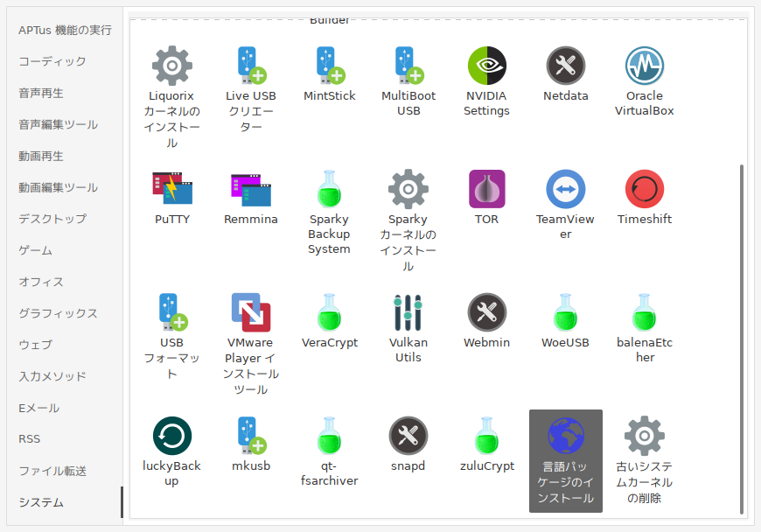The height and width of the screenshot is (532, 761).
Task: Open the Timeshift icon
Action: click(x=644, y=189)
